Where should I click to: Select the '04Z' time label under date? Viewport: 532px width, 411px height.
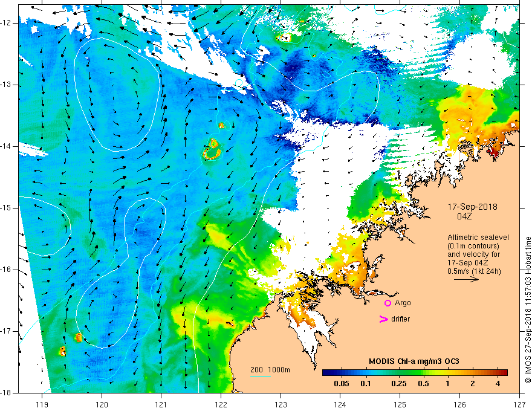[464, 216]
